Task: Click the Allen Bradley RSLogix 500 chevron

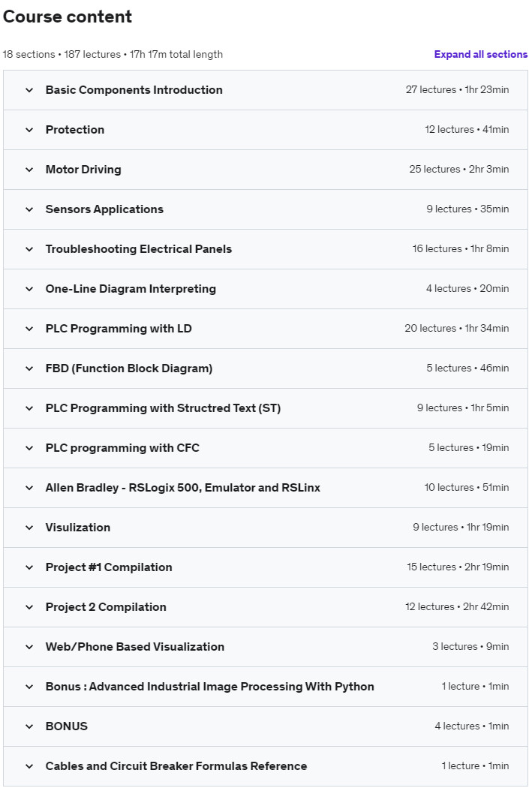Action: coord(29,488)
